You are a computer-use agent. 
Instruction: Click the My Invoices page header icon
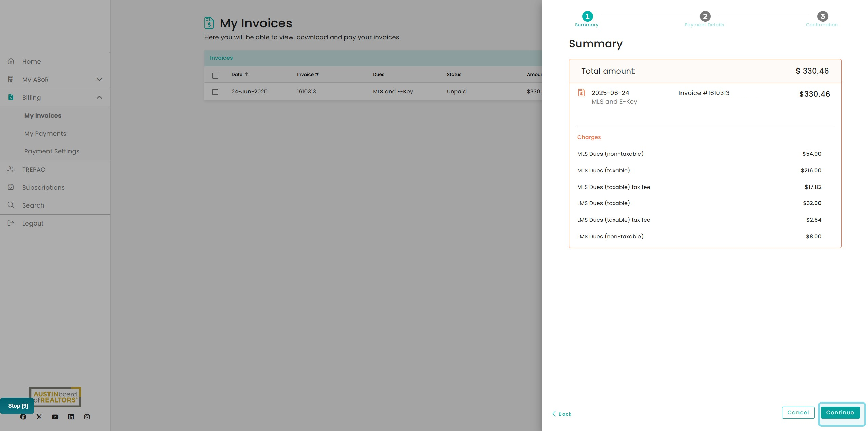tap(209, 23)
